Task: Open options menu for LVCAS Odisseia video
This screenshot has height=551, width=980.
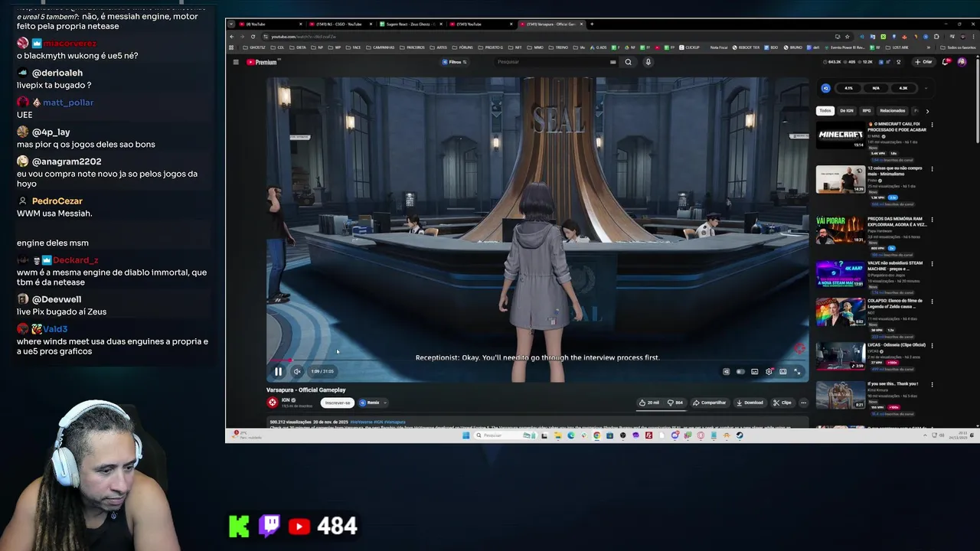Action: tap(932, 346)
